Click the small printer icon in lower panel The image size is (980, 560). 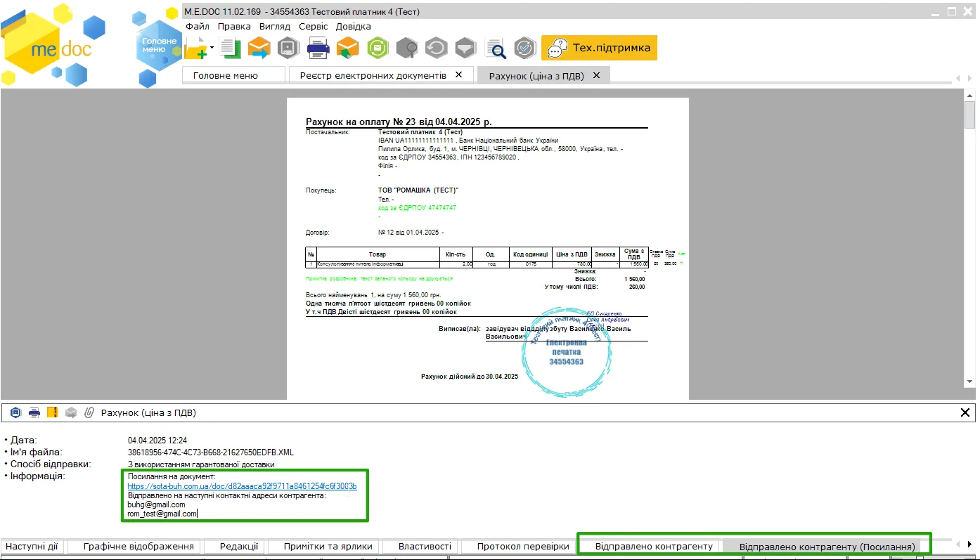(34, 412)
